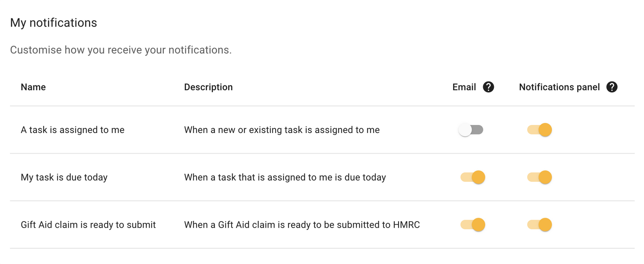
Task: Click the Name column header
Action: click(x=33, y=87)
